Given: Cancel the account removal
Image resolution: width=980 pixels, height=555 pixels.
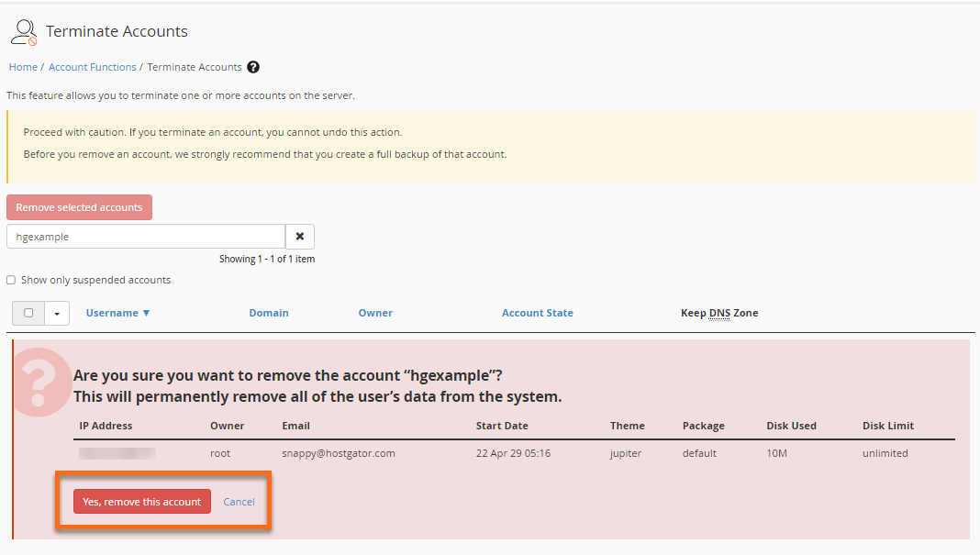Looking at the screenshot, I should pos(239,501).
